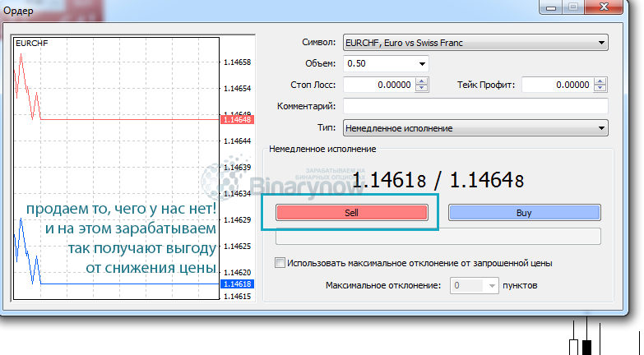Increase Стоп Лосс with up arrow
Image resolution: width=644 pixels, height=355 pixels.
pos(421,81)
